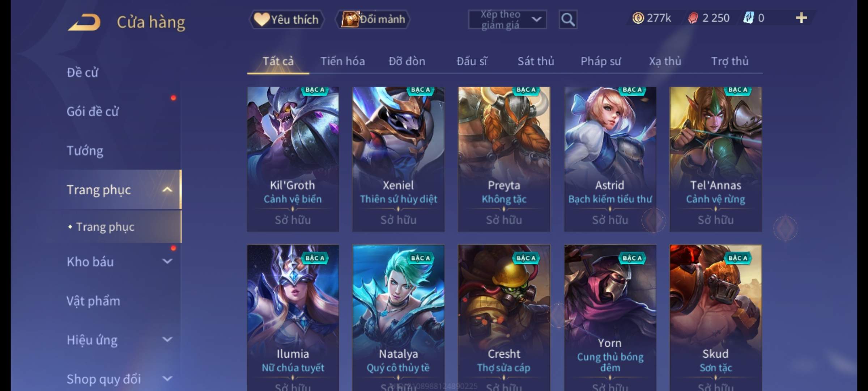
Task: Expand the Hiệu ứng sidebar section
Action: coord(167,340)
